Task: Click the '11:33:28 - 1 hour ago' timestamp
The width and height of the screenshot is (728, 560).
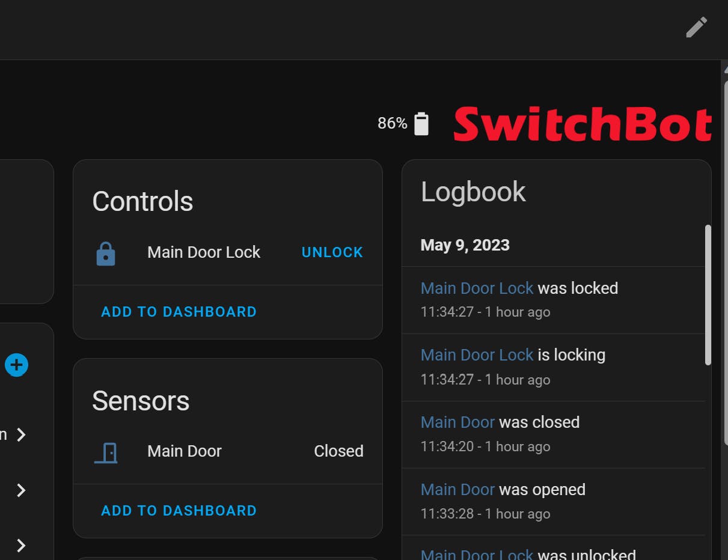Action: pyautogui.click(x=486, y=514)
